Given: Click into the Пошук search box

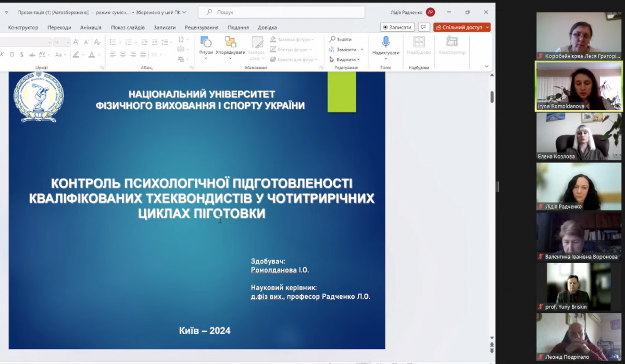Looking at the screenshot, I should (281, 12).
